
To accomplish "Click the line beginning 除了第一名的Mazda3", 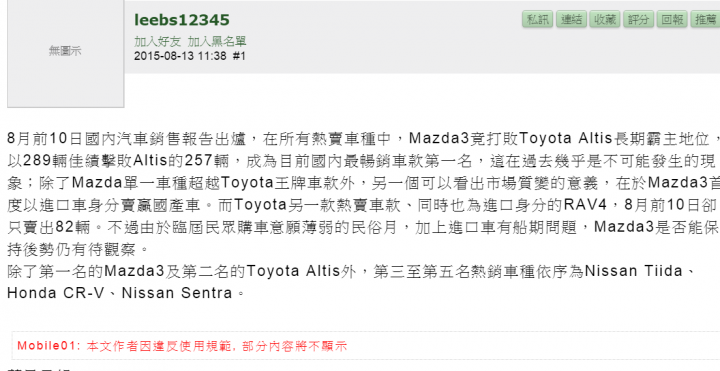I will point(352,271).
